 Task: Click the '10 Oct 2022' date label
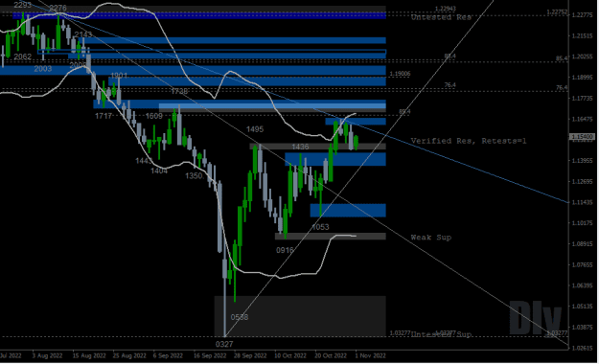point(290,355)
